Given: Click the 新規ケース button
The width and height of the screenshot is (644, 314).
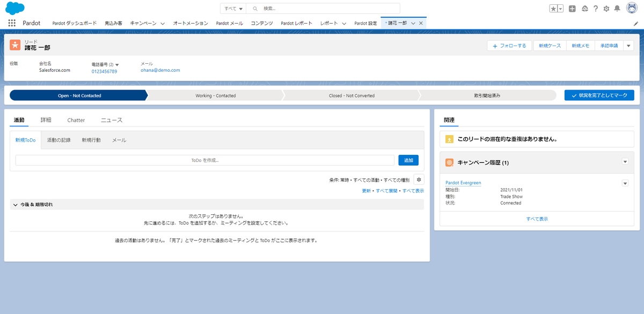Looking at the screenshot, I should click(550, 46).
